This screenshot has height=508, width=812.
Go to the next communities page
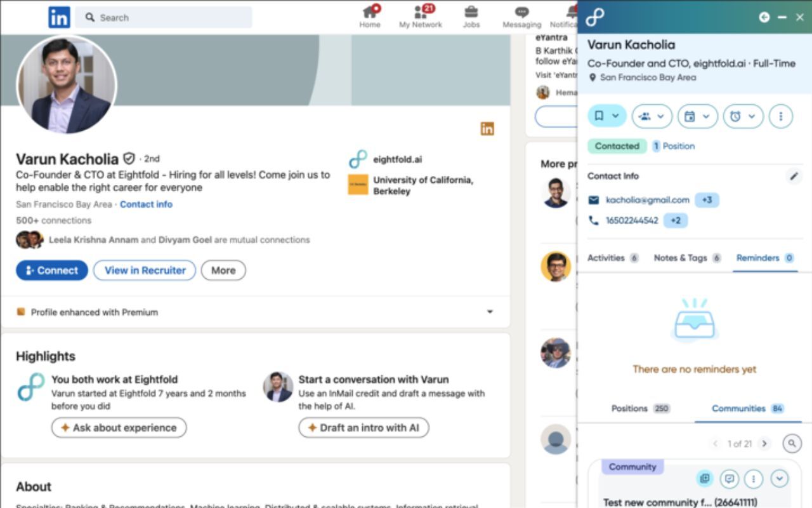pyautogui.click(x=764, y=443)
